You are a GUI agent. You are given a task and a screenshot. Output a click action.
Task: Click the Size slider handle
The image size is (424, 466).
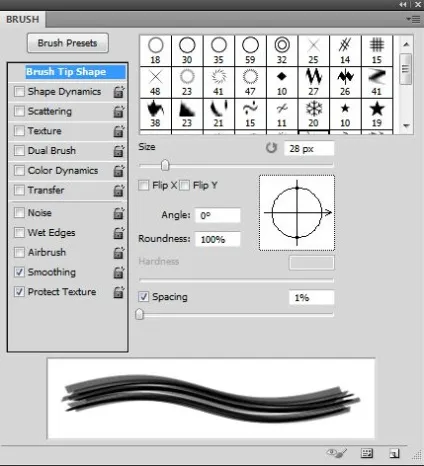tap(165, 165)
